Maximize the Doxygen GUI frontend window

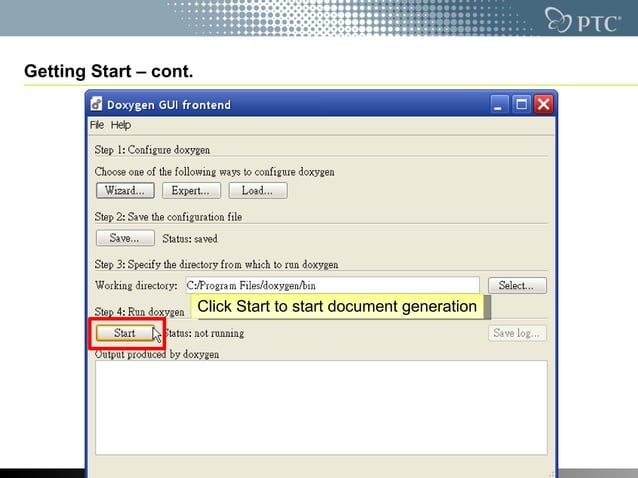pos(521,104)
